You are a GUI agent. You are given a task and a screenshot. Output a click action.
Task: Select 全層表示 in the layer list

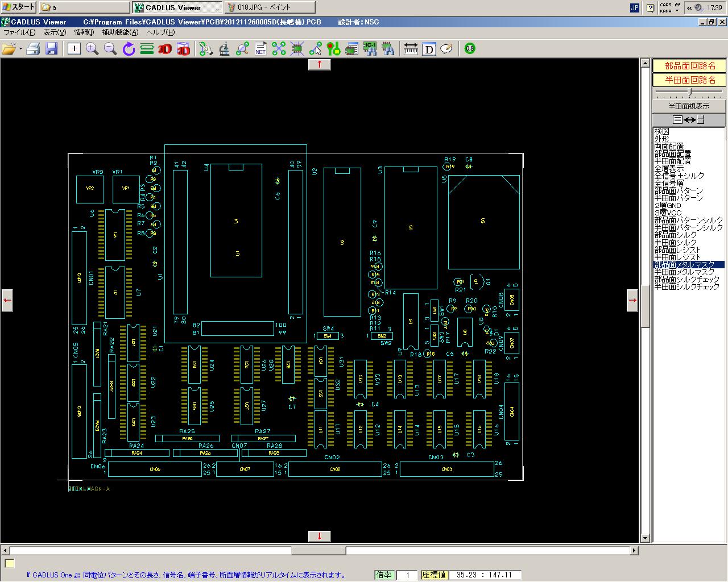point(669,169)
